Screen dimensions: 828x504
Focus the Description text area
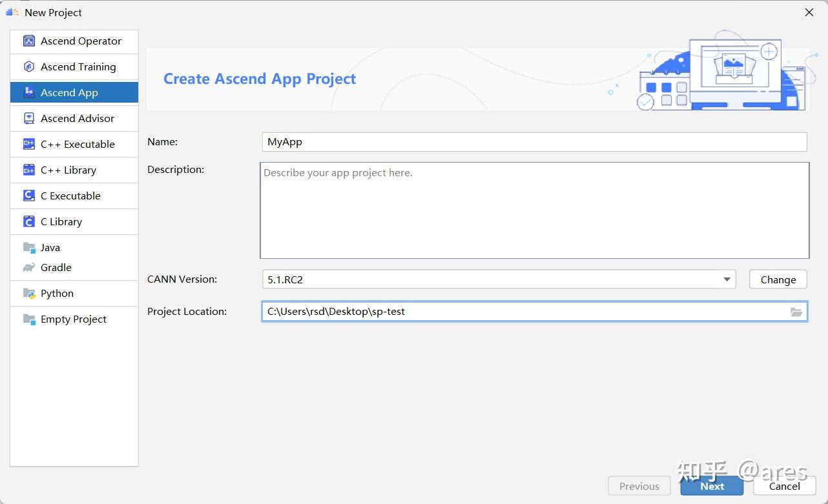(x=534, y=210)
